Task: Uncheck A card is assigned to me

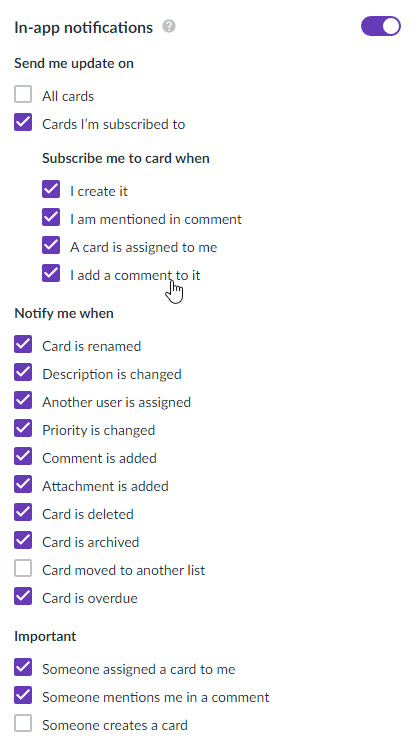Action: click(51, 246)
